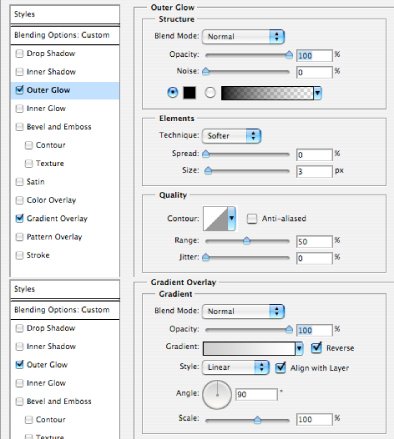The height and width of the screenshot is (439, 394).
Task: Focus the Range field showing 50
Action: coord(314,241)
